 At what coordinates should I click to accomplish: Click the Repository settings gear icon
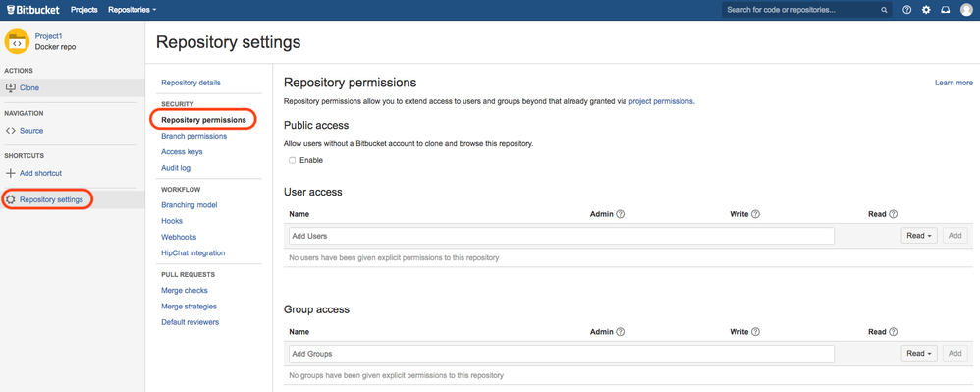click(x=11, y=200)
